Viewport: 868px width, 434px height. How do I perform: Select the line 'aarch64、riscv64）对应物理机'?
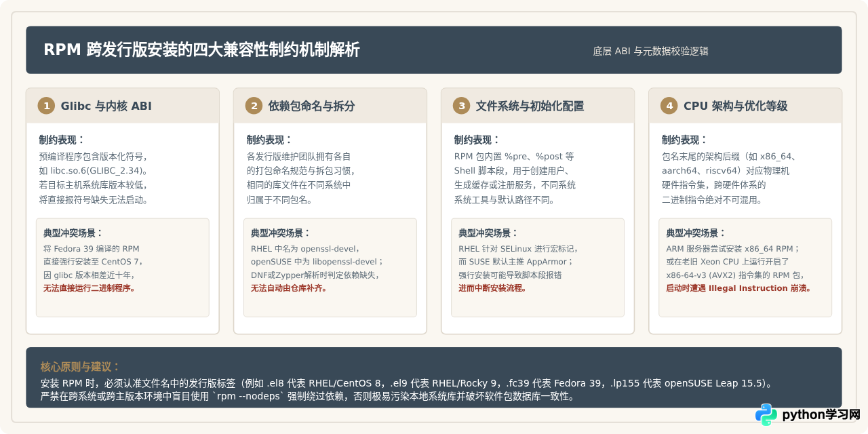click(x=726, y=170)
